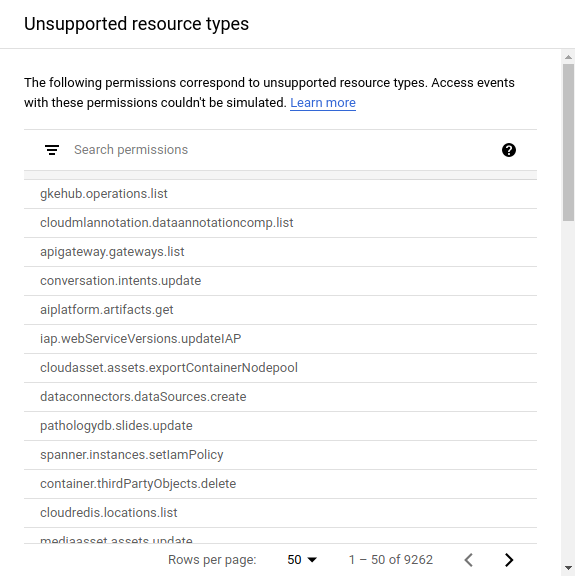Select cloudasset.assets.exportContainerNodepool row
This screenshot has height=576, width=575.
click(280, 368)
